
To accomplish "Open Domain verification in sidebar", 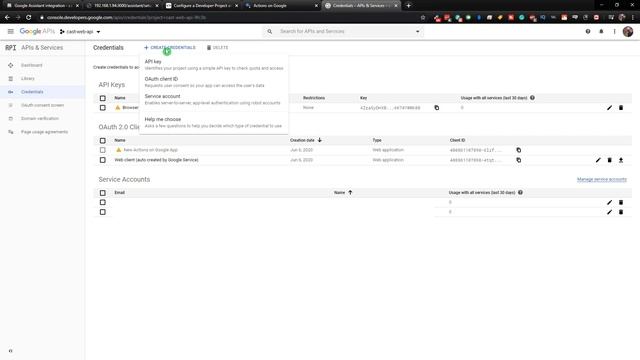I will (x=40, y=118).
